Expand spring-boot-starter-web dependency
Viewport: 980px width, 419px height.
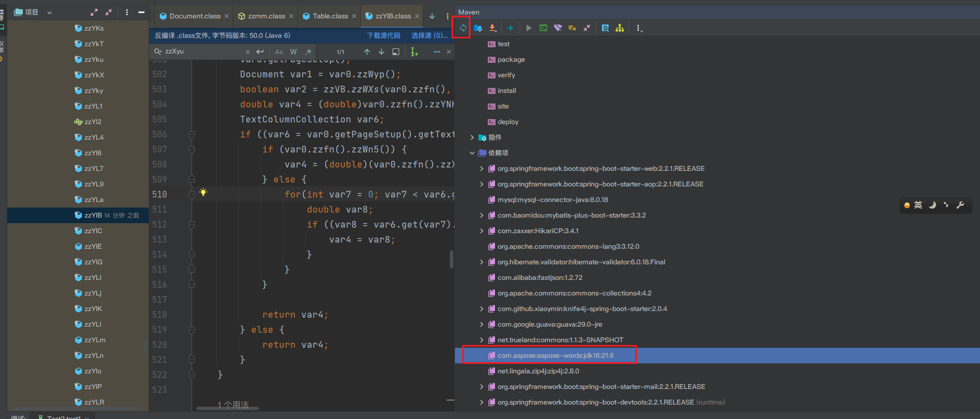tap(482, 169)
